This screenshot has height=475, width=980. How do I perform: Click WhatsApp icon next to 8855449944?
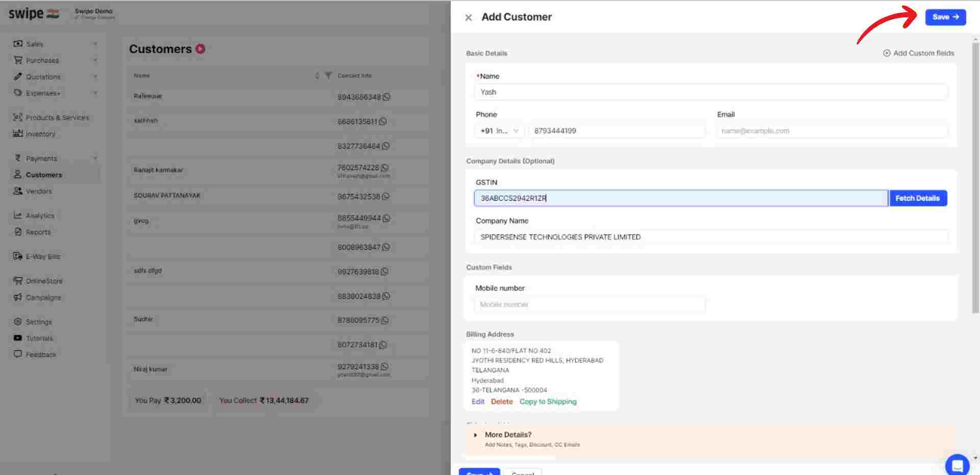pyautogui.click(x=386, y=218)
